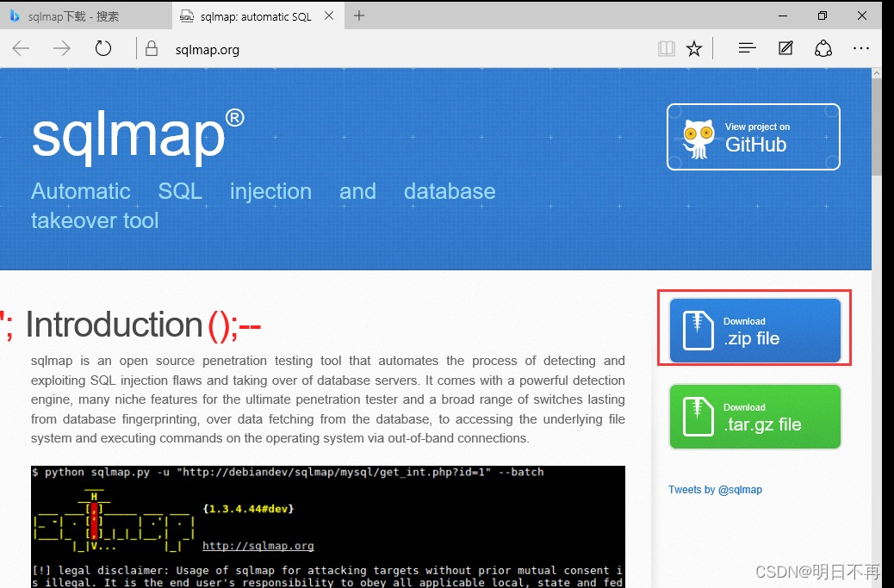Click the python sqlmap.py command line text
The width and height of the screenshot is (894, 588).
point(288,472)
